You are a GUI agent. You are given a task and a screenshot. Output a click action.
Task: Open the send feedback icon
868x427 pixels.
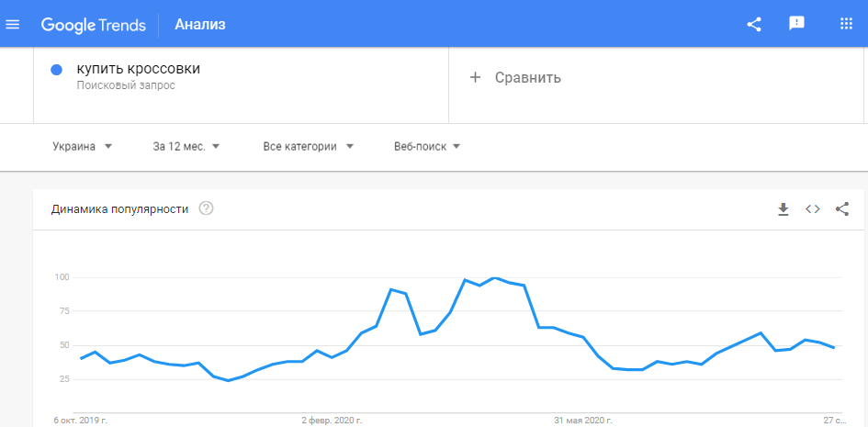(x=796, y=24)
